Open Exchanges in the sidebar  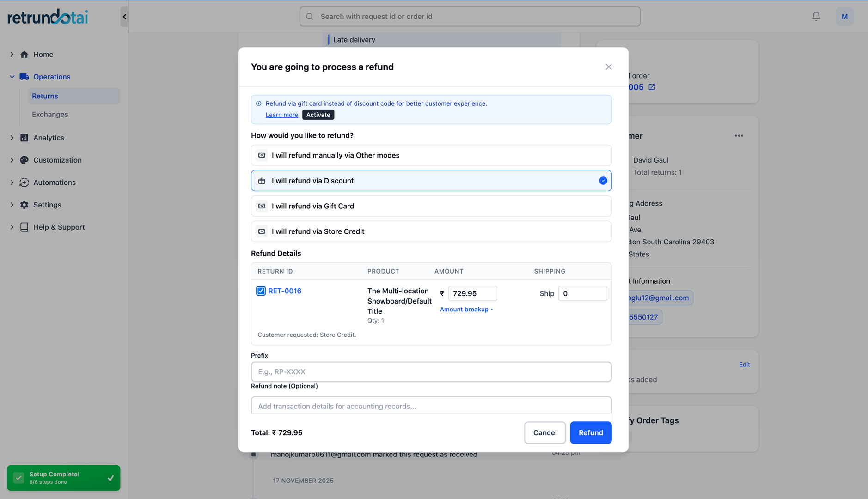pyautogui.click(x=50, y=114)
